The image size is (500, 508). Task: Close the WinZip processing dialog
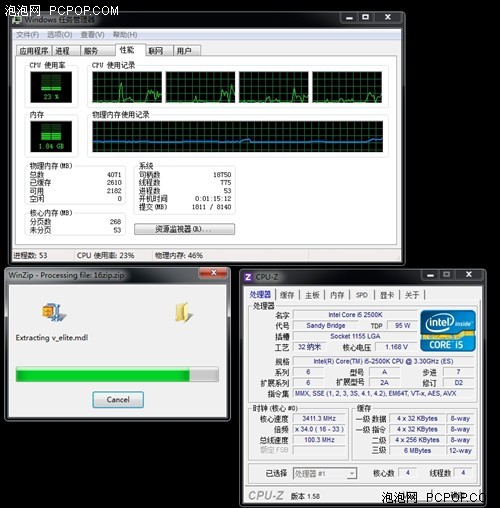214,273
